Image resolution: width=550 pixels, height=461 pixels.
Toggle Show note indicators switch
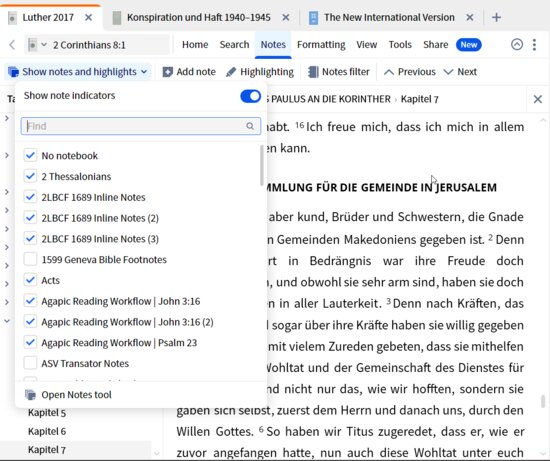click(250, 96)
